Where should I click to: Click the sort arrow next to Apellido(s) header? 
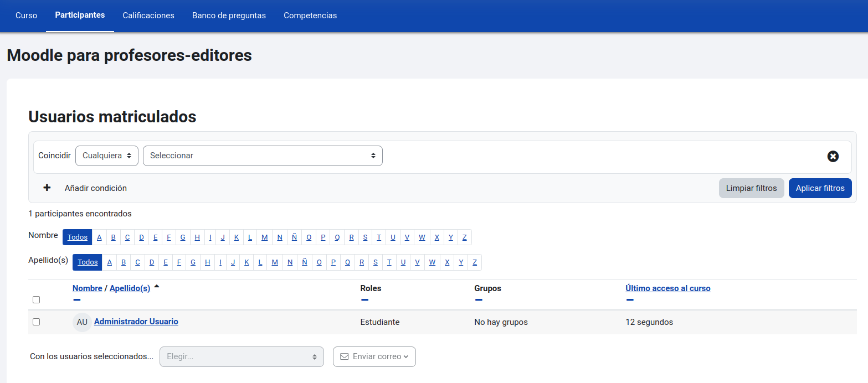coord(156,287)
